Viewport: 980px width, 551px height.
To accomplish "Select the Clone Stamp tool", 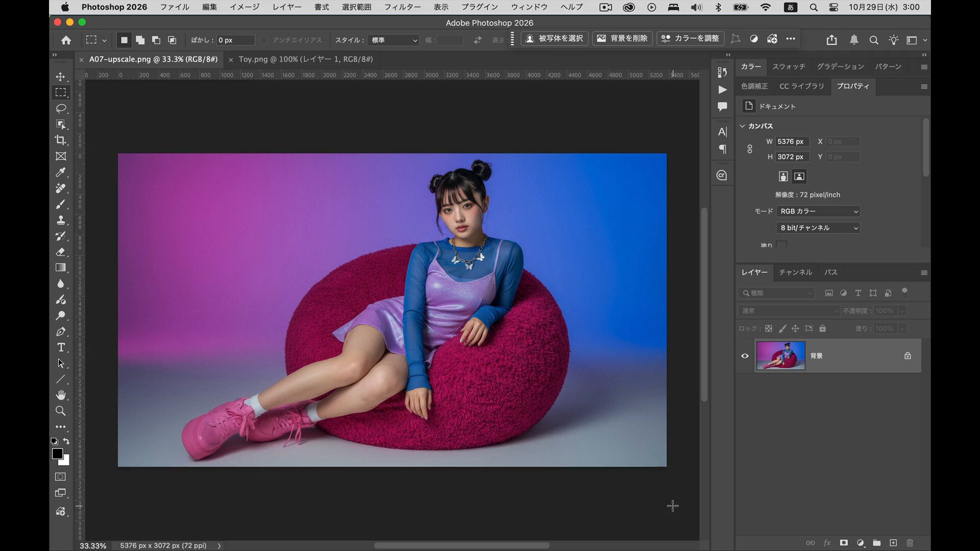I will pyautogui.click(x=61, y=220).
